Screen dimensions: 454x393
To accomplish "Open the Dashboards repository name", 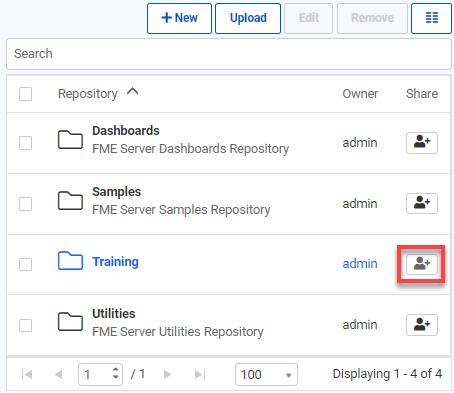I will coord(126,131).
